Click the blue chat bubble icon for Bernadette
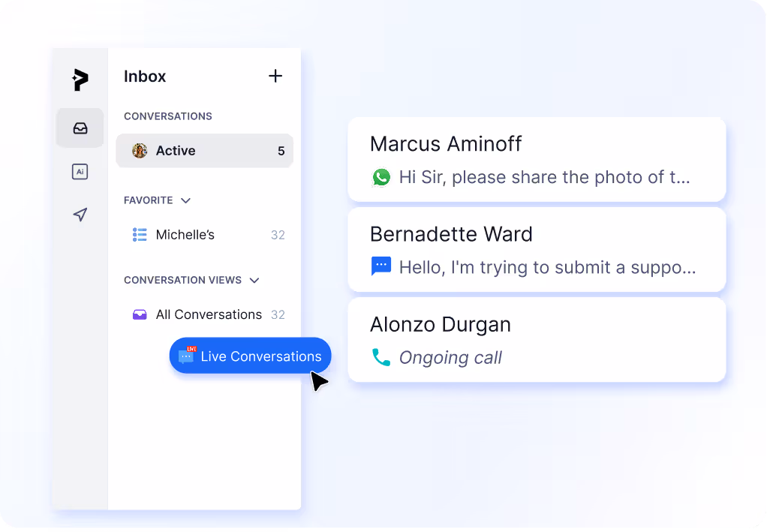This screenshot has width=776, height=532. pos(381,266)
